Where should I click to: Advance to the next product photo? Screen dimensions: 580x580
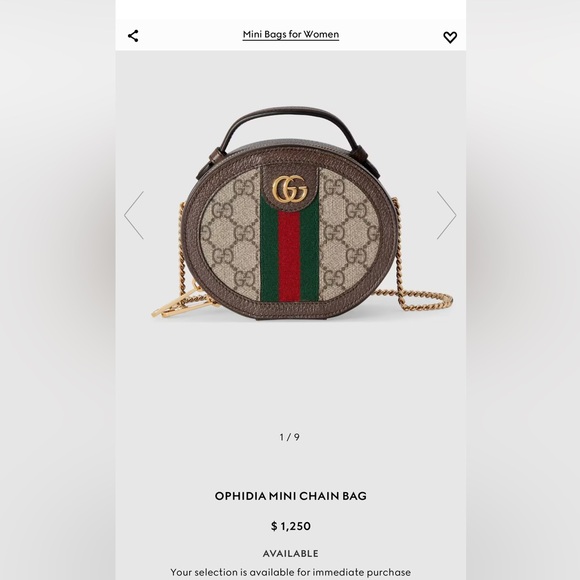[x=446, y=215]
